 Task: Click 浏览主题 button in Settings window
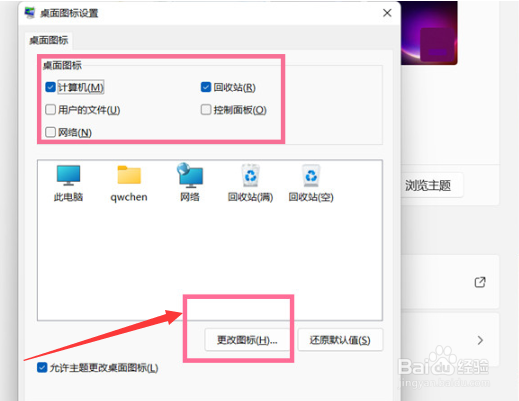point(432,185)
